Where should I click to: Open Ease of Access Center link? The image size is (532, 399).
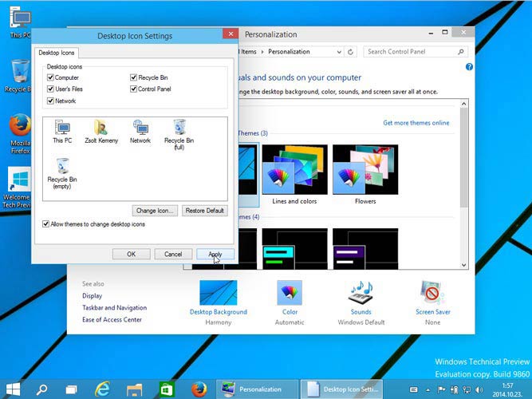pyautogui.click(x=112, y=319)
